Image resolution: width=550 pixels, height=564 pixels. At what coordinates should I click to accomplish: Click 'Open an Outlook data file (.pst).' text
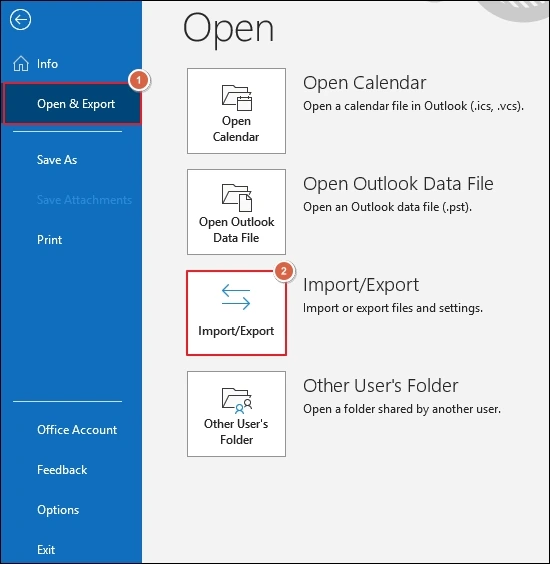click(387, 207)
